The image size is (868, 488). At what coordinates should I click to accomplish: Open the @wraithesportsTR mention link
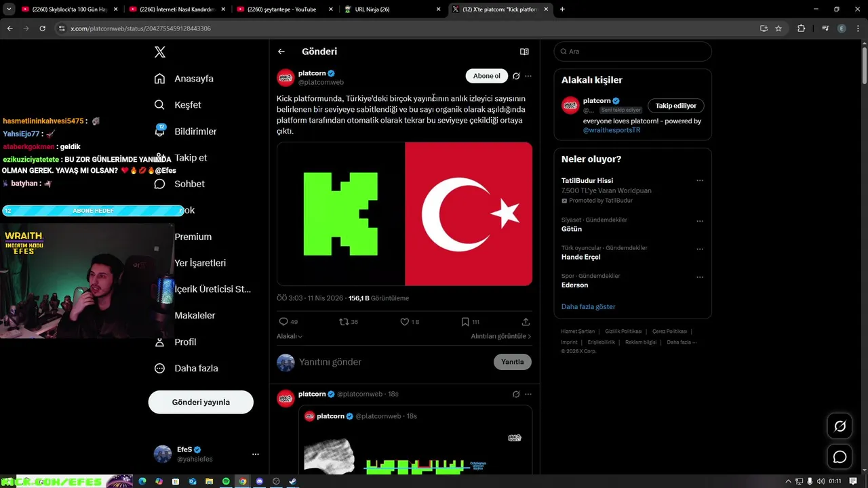[612, 130]
